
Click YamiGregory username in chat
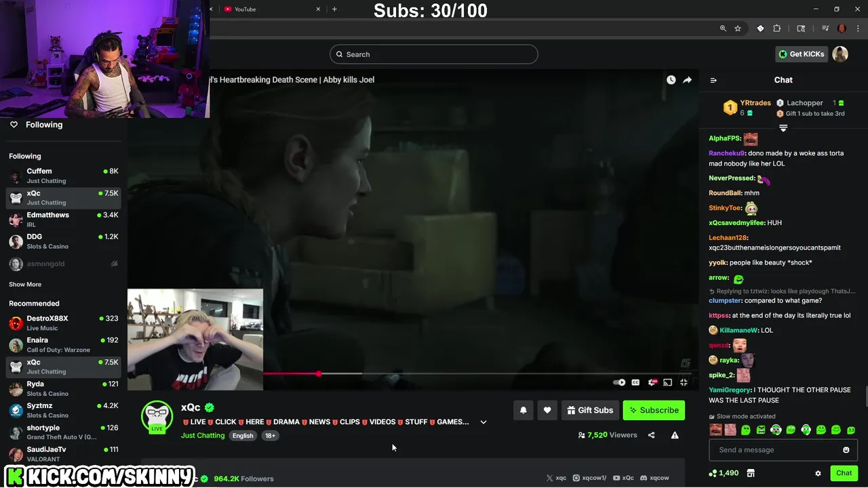730,390
